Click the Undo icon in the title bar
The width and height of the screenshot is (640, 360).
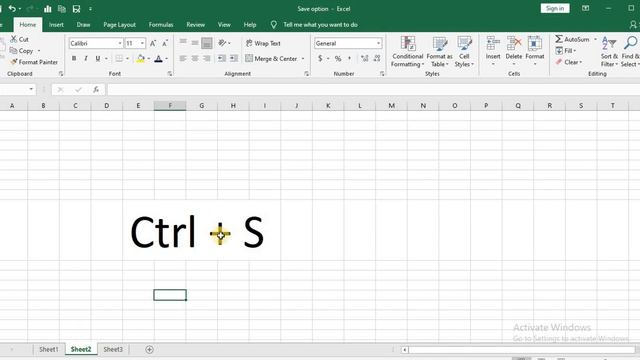coord(12,9)
